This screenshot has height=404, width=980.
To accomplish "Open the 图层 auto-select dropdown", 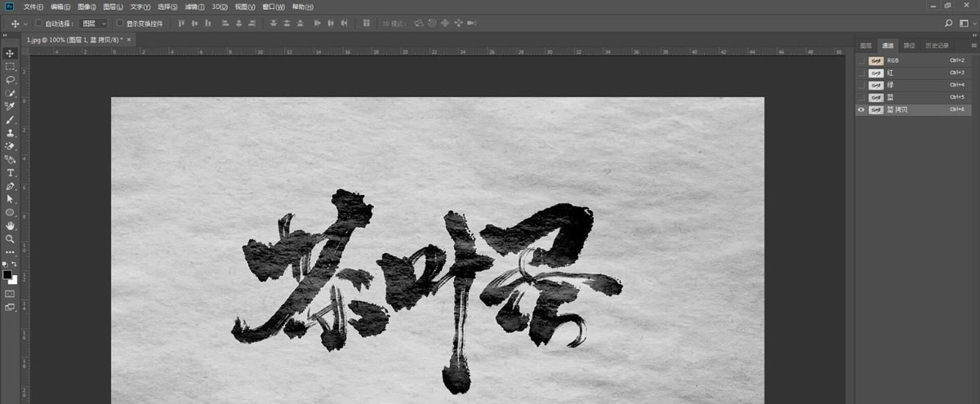I will (94, 24).
